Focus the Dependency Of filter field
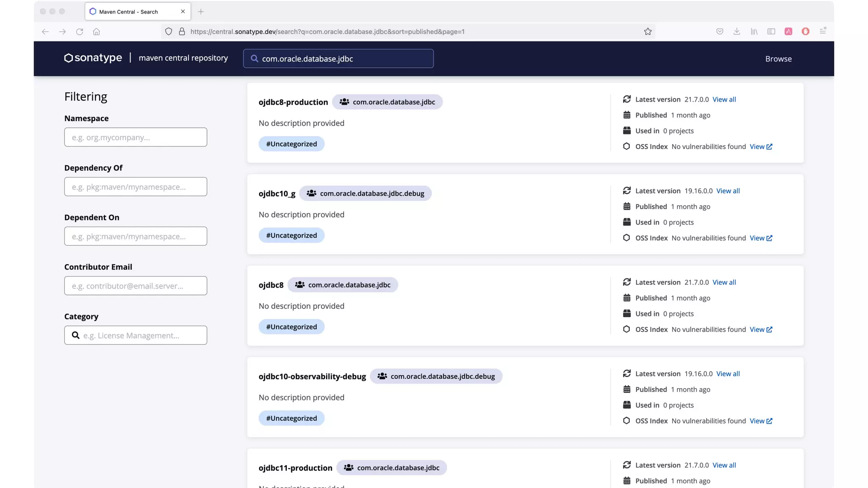 [x=136, y=187]
